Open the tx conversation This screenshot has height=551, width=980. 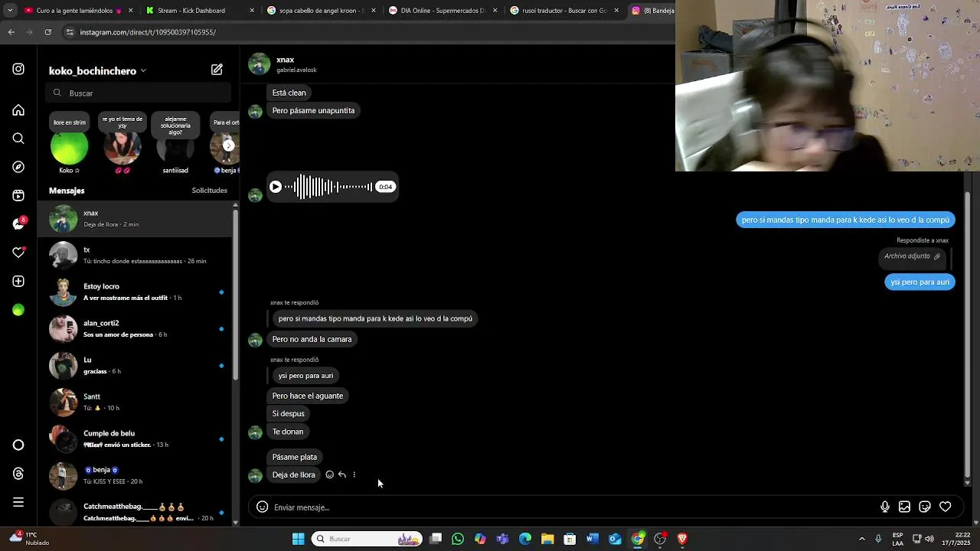(135, 256)
